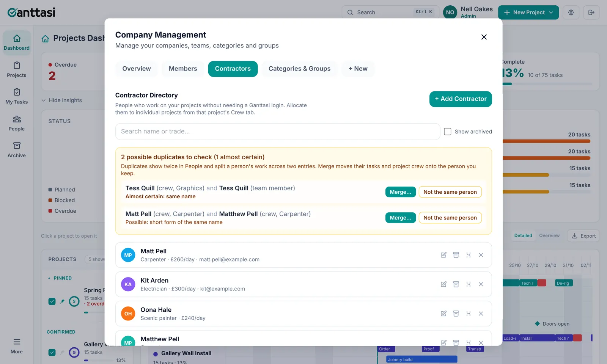Click the Add Contractor button

(x=461, y=99)
